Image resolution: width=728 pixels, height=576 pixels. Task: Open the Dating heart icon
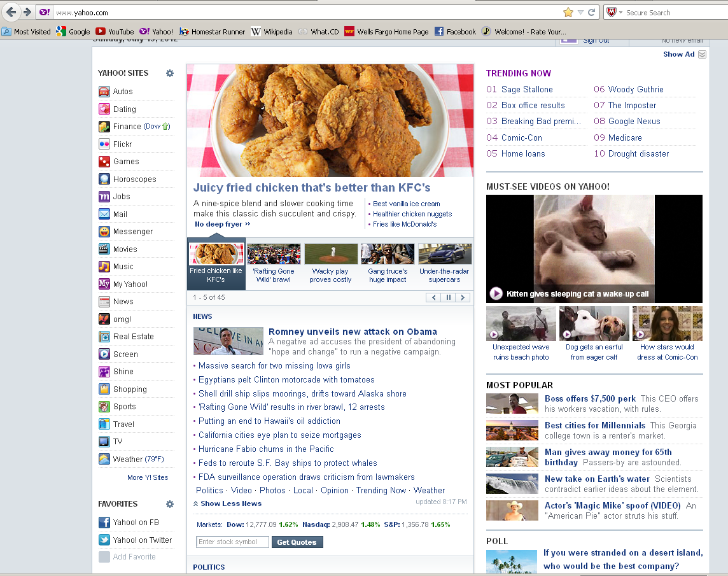coord(104,109)
